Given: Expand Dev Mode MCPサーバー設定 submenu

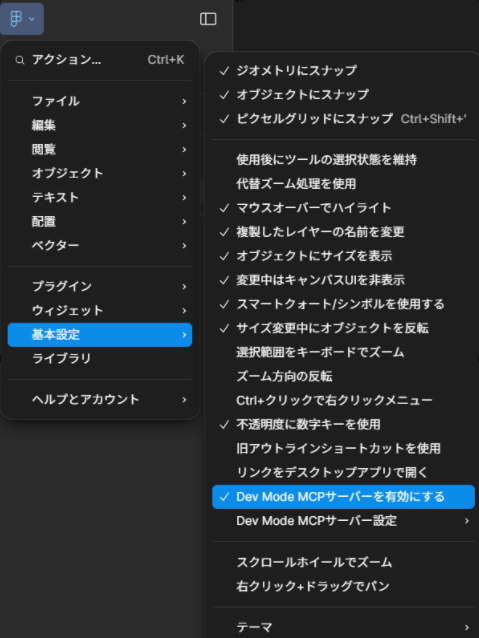Looking at the screenshot, I should pyautogui.click(x=343, y=521).
